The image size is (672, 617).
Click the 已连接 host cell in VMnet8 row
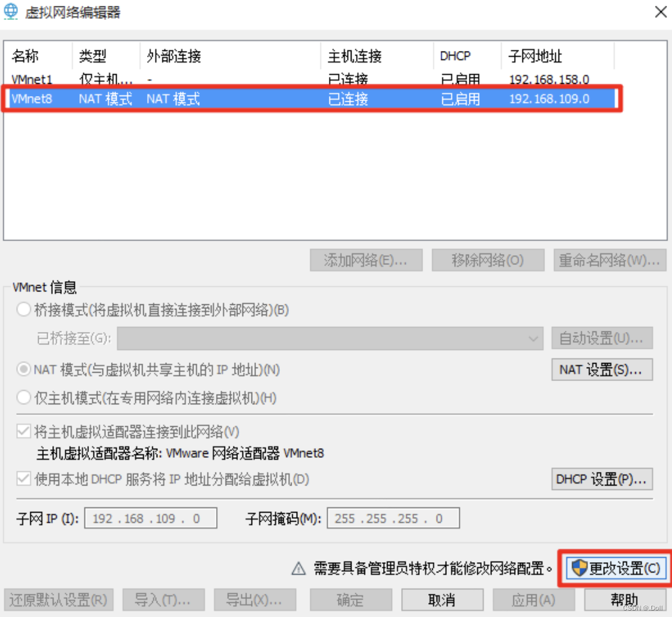click(348, 99)
